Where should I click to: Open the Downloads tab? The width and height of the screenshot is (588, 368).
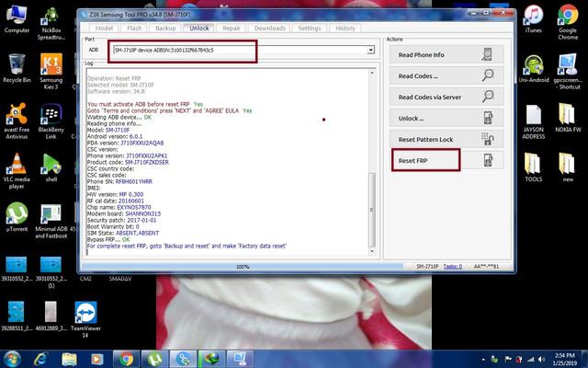point(269,29)
